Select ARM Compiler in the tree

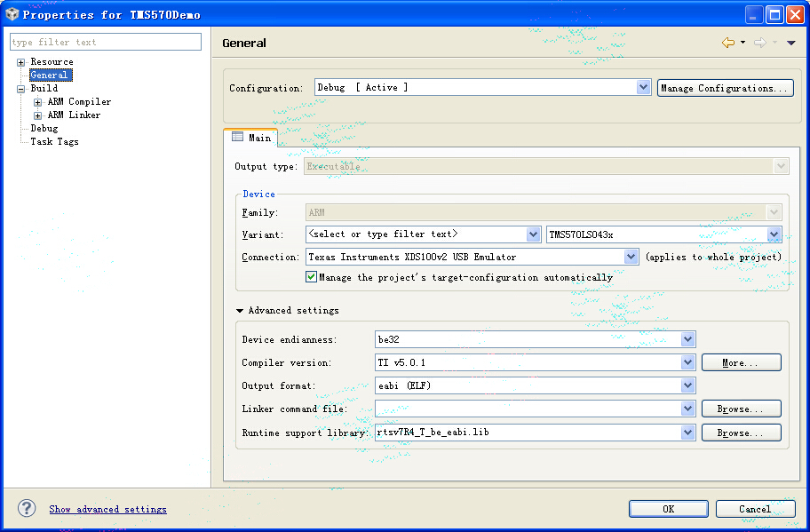click(79, 102)
